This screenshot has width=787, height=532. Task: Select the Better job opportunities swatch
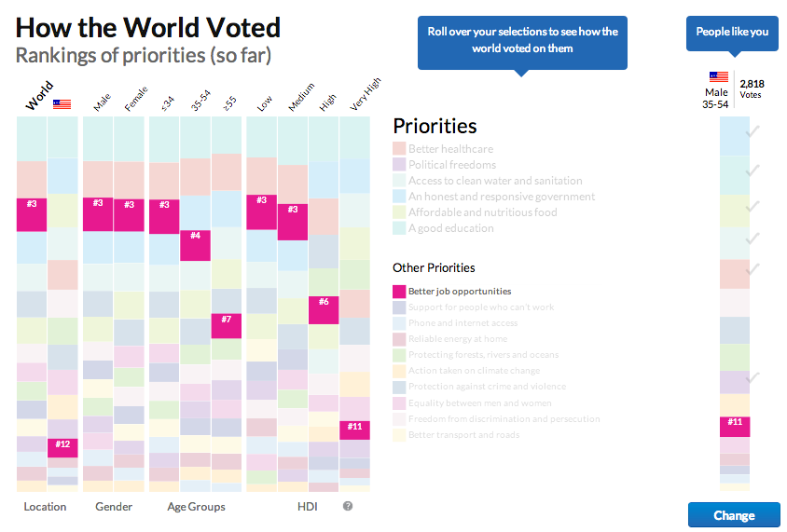click(399, 292)
